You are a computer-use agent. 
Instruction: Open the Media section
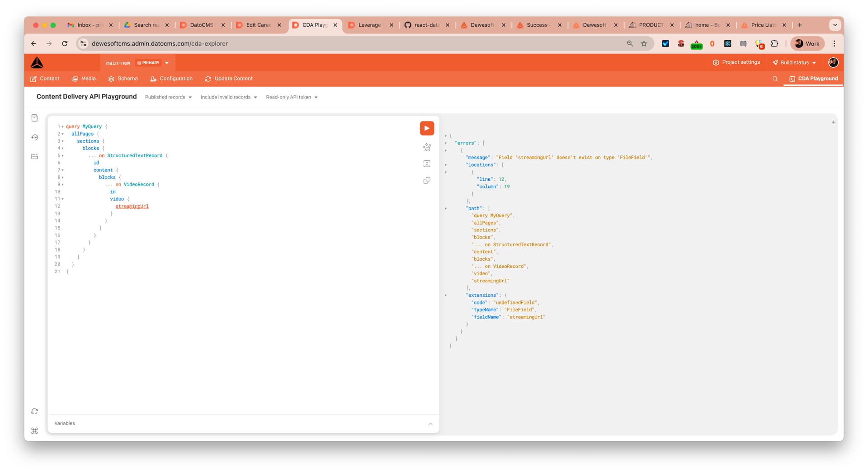84,79
